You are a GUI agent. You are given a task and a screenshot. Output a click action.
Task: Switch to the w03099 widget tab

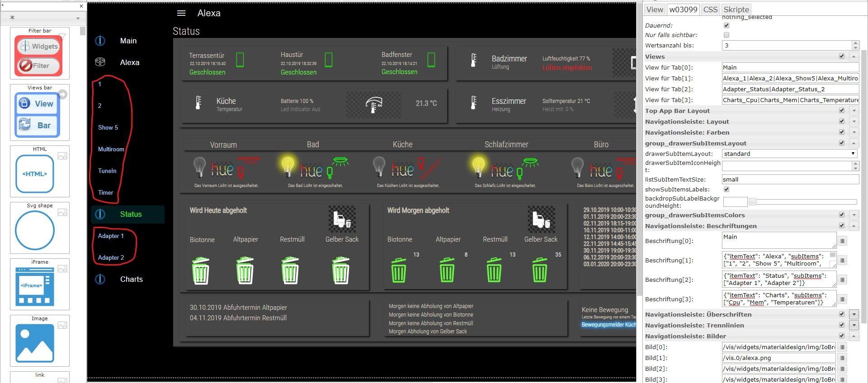pos(683,9)
